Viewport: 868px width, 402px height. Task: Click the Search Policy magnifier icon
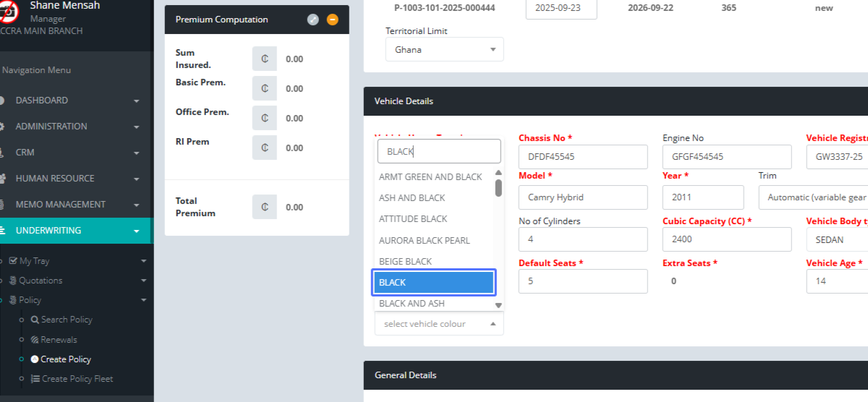[x=35, y=320]
